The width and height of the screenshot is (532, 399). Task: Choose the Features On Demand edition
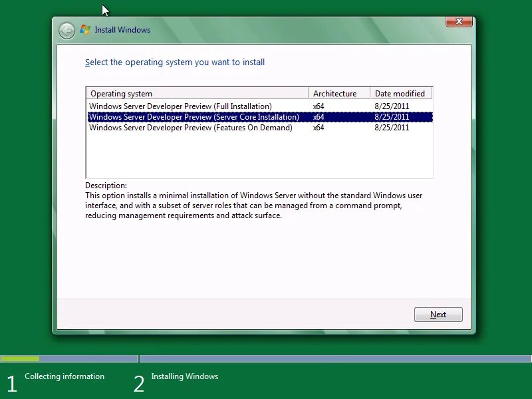click(260, 128)
